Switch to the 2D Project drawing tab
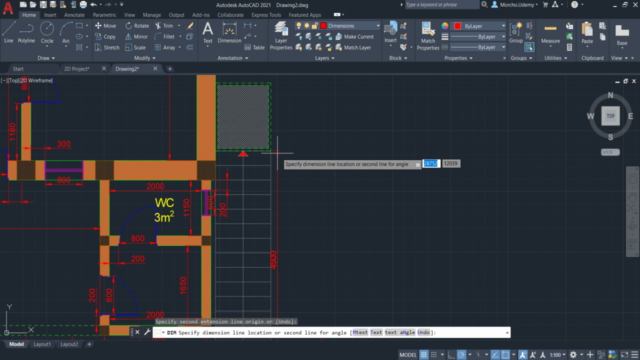The width and height of the screenshot is (640, 360). pyautogui.click(x=76, y=69)
